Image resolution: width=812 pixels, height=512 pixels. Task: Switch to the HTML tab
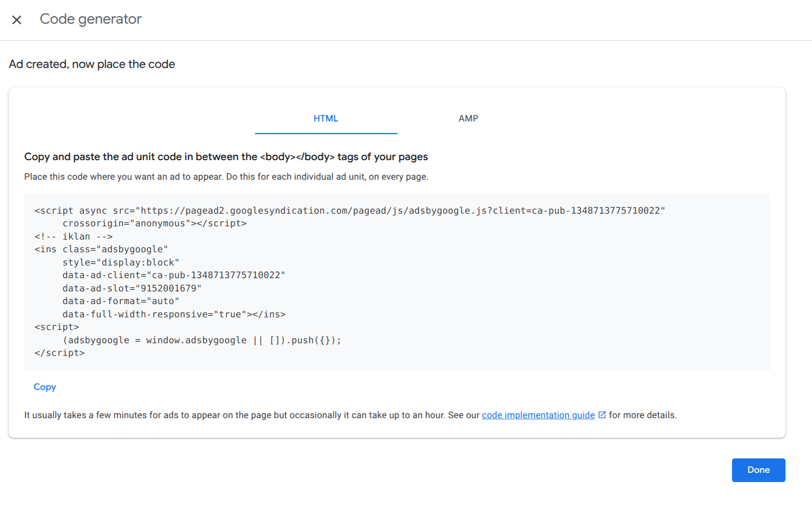[x=326, y=119]
